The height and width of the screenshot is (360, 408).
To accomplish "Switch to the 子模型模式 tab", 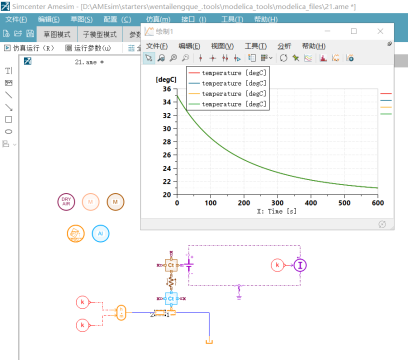I will (x=100, y=34).
